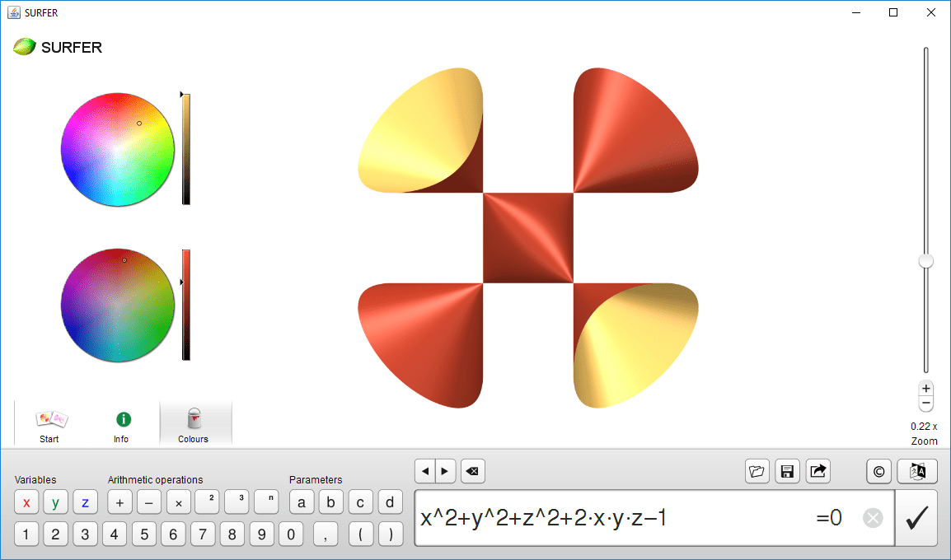This screenshot has width=951, height=560.
Task: Select the Colours tab
Action: pyautogui.click(x=194, y=424)
